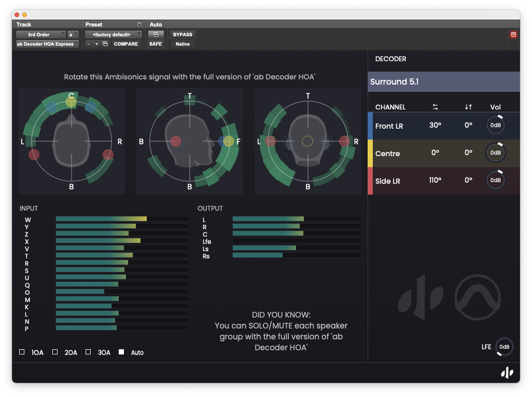Adjust the Centre volume knob
Screen dimensions: 532x397
point(495,153)
